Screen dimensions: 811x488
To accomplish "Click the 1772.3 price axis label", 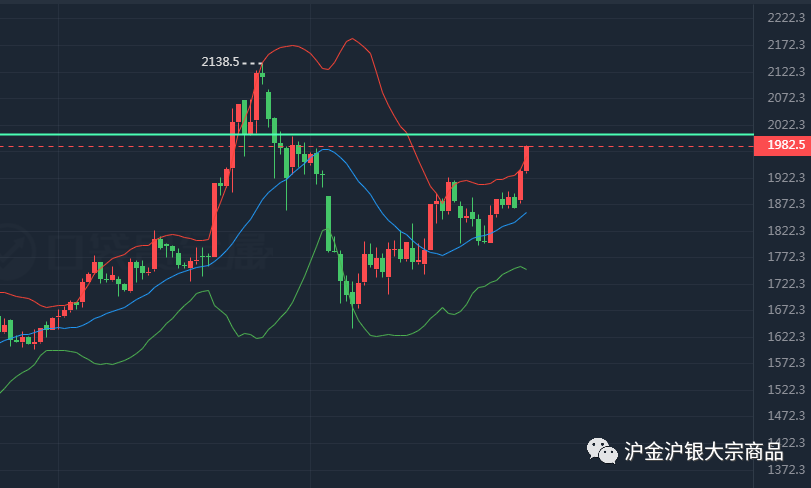I will pyautogui.click(x=786, y=257).
